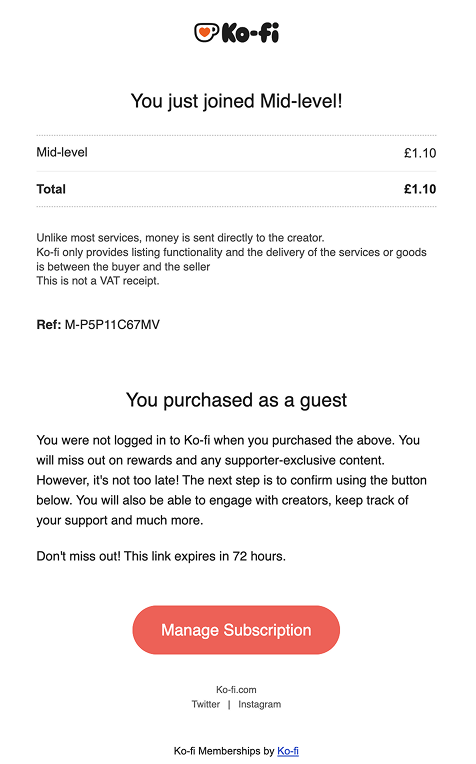Select the reference code M-P5P11C67MV
476x764 pixels.
click(x=112, y=325)
